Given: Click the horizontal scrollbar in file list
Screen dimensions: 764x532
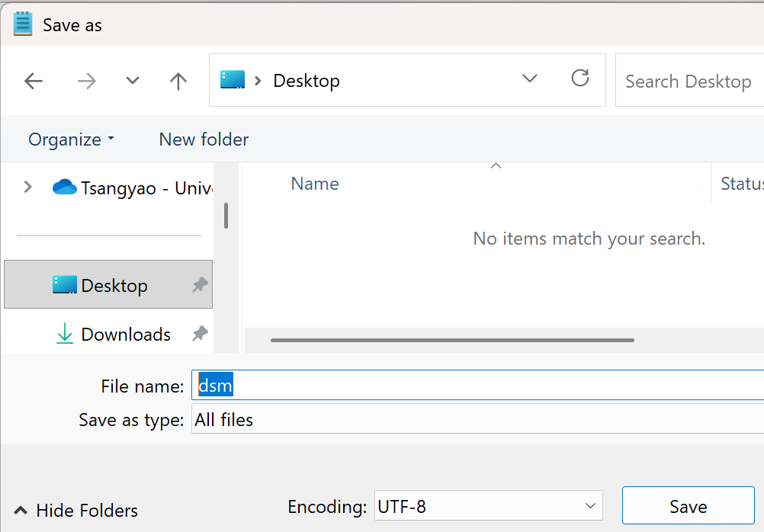Looking at the screenshot, I should (x=451, y=340).
